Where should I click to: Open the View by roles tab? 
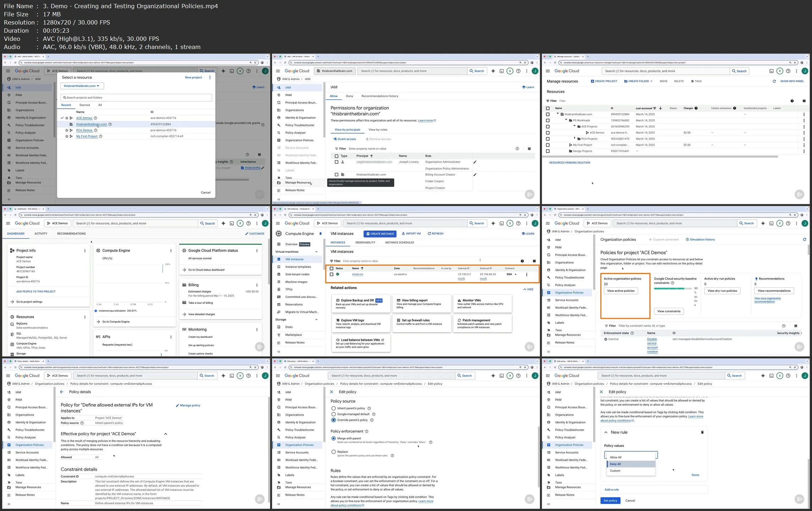click(378, 130)
